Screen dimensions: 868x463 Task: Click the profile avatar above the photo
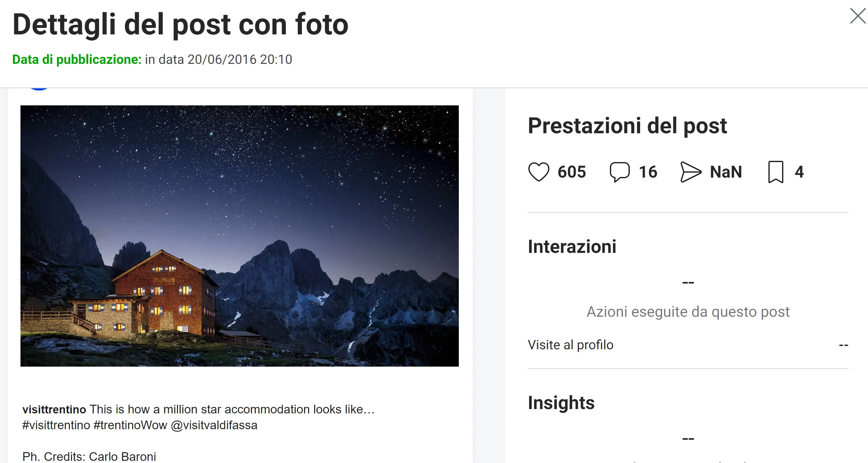tap(39, 89)
